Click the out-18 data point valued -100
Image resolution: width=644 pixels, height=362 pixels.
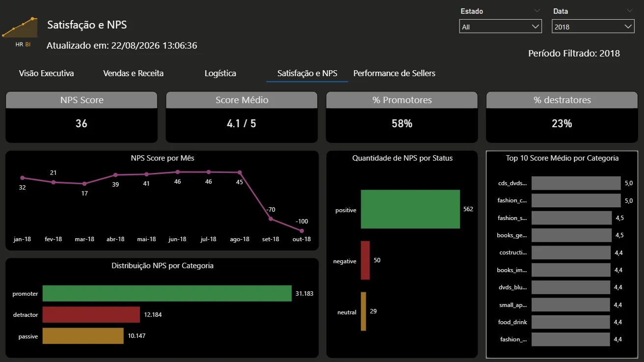point(301,231)
